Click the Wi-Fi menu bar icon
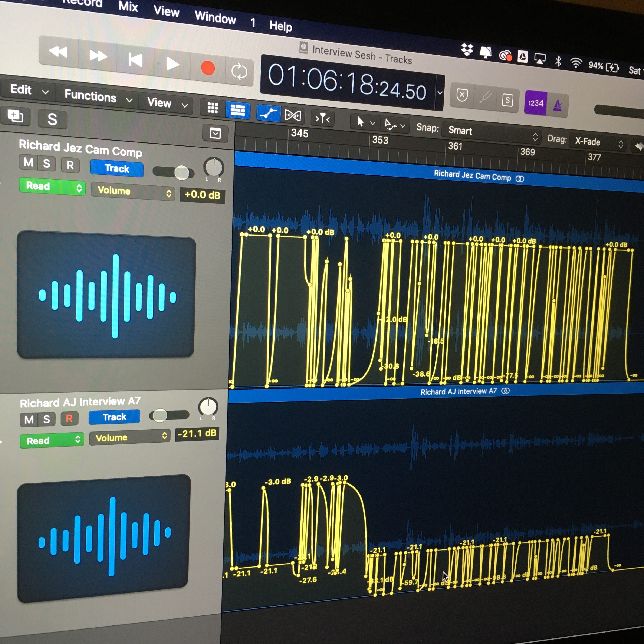Screen dimensions: 644x644 coord(576,62)
